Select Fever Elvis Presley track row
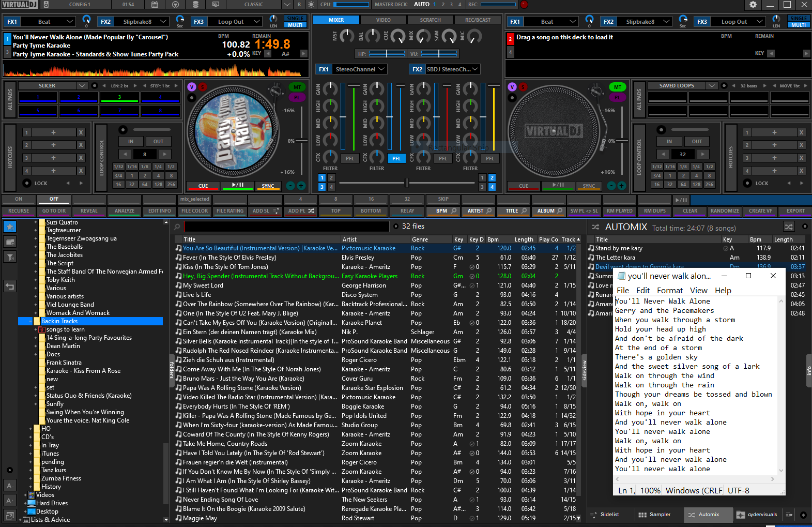The image size is (812, 527). click(x=377, y=258)
